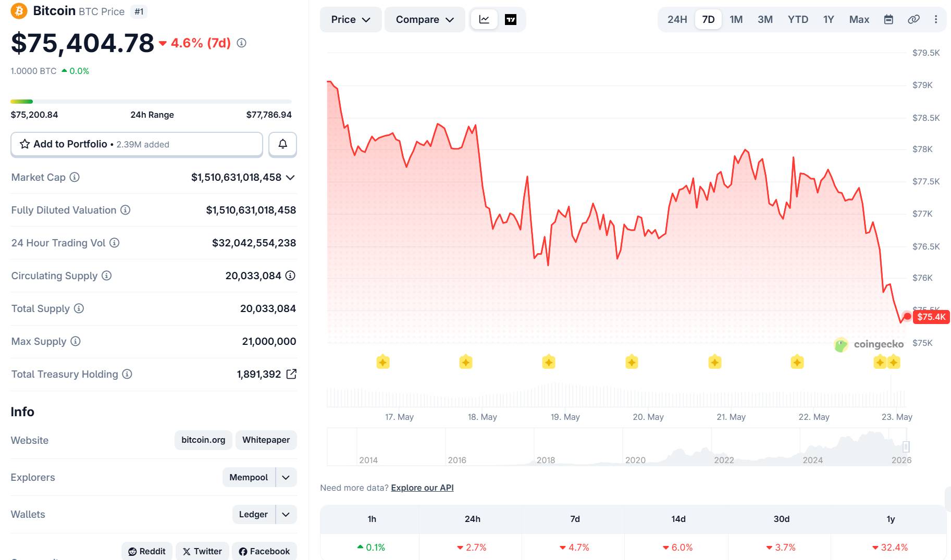Click news marker below 20. May
This screenshot has height=560, width=951.
632,362
